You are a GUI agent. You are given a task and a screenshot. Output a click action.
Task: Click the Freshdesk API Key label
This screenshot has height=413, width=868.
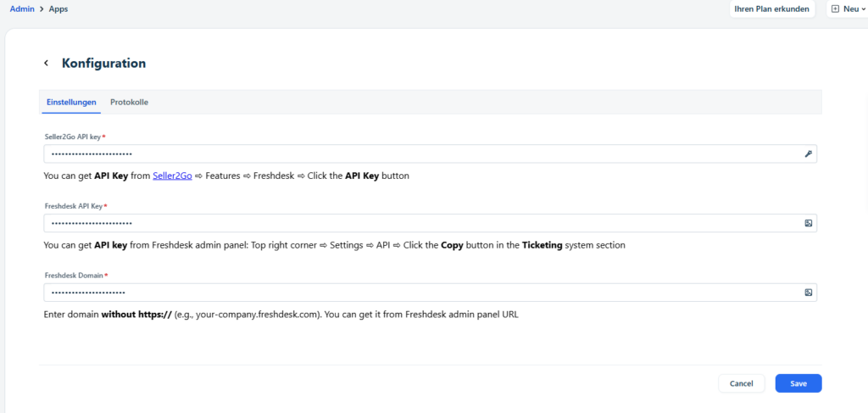point(75,205)
